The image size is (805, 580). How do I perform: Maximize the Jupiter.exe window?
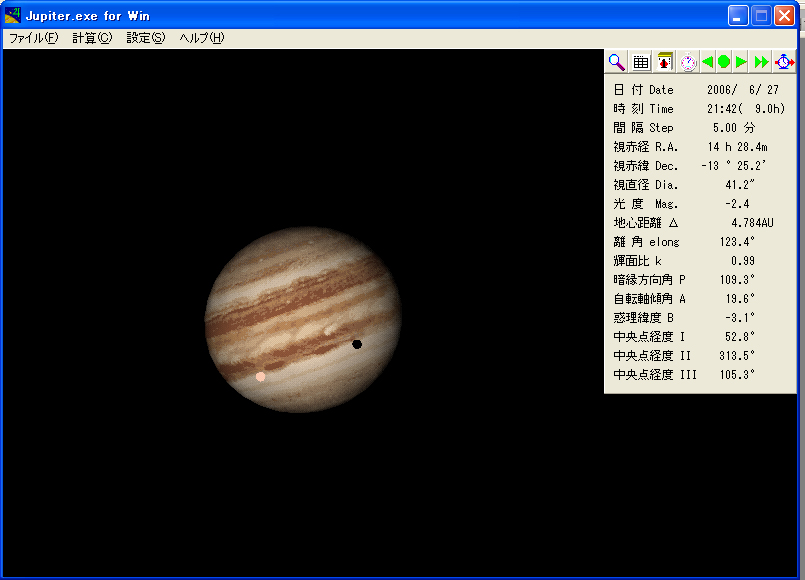761,16
